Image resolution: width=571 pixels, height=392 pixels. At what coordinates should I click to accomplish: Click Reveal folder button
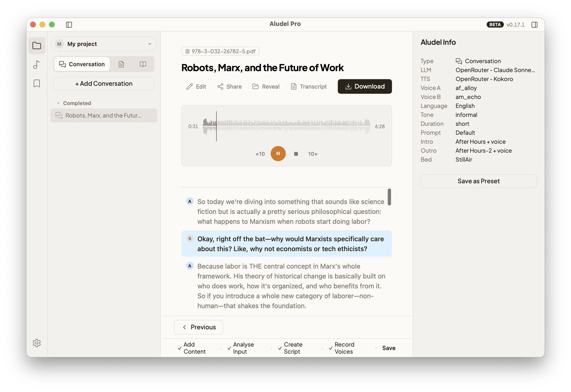click(x=266, y=86)
